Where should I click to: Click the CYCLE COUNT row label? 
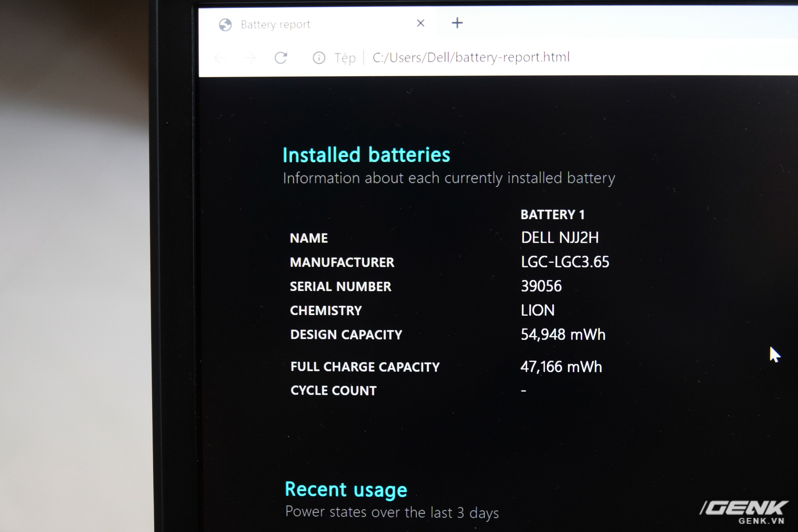coord(334,391)
